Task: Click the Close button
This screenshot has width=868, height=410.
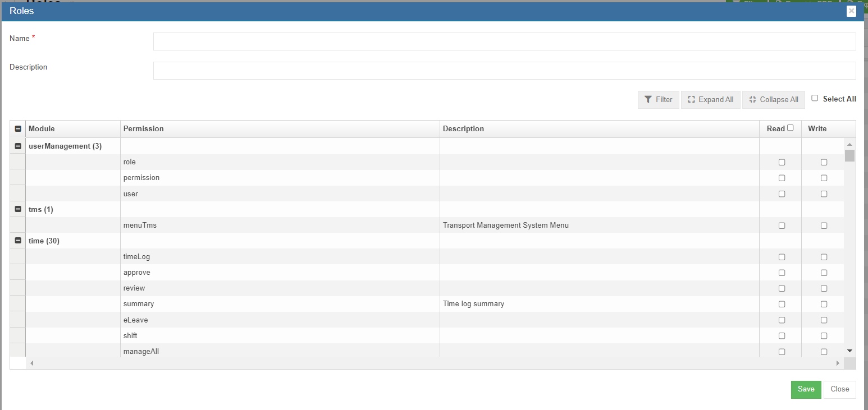Action: [839, 389]
